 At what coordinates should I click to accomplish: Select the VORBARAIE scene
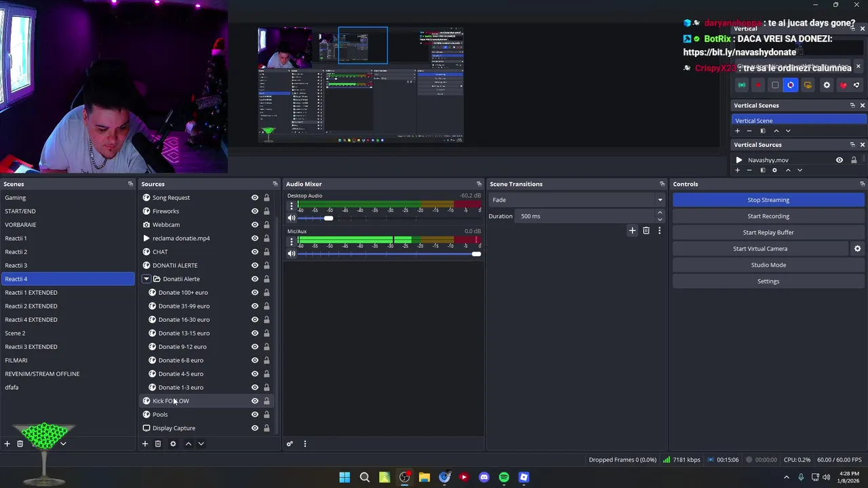[x=68, y=224]
